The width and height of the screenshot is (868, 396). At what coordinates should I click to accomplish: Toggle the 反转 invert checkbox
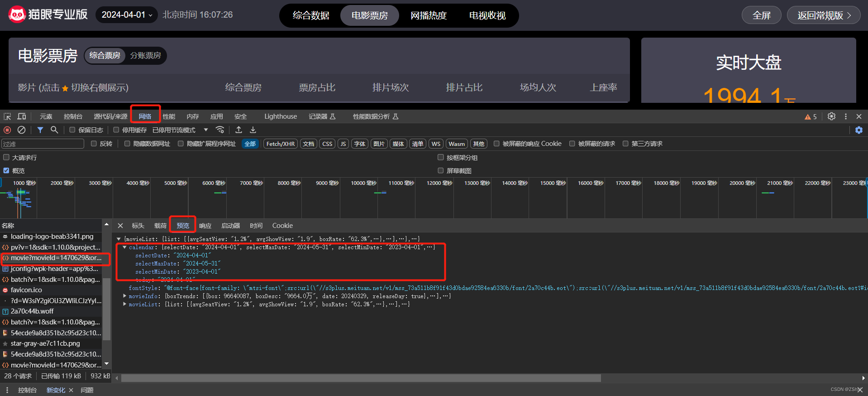(x=94, y=144)
